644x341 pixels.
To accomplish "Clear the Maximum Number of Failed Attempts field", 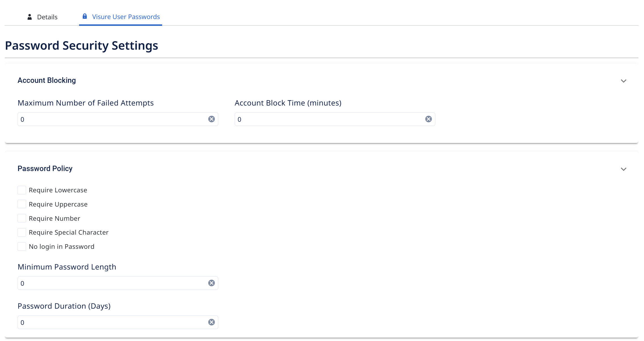I will click(211, 119).
